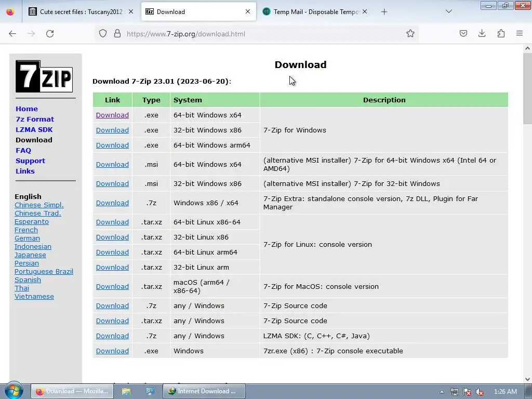Switch language to Japanese
532x399 pixels.
(x=30, y=255)
